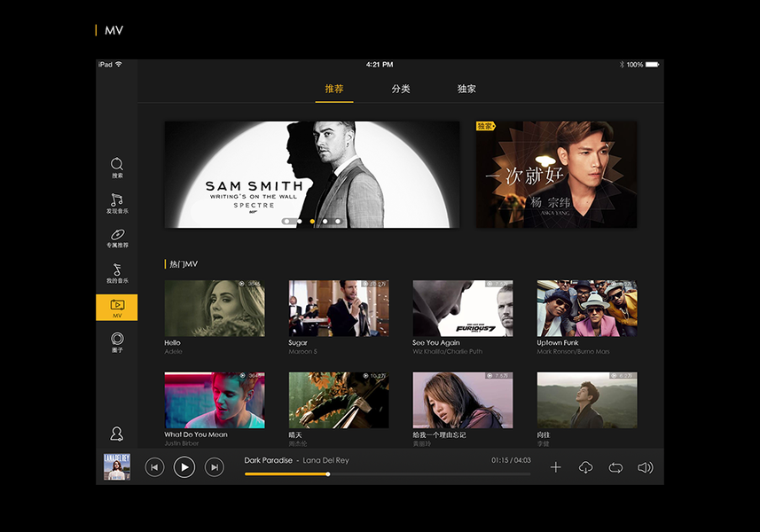This screenshot has width=760, height=532.
Task: Click the 向往 song title
Action: [x=544, y=435]
